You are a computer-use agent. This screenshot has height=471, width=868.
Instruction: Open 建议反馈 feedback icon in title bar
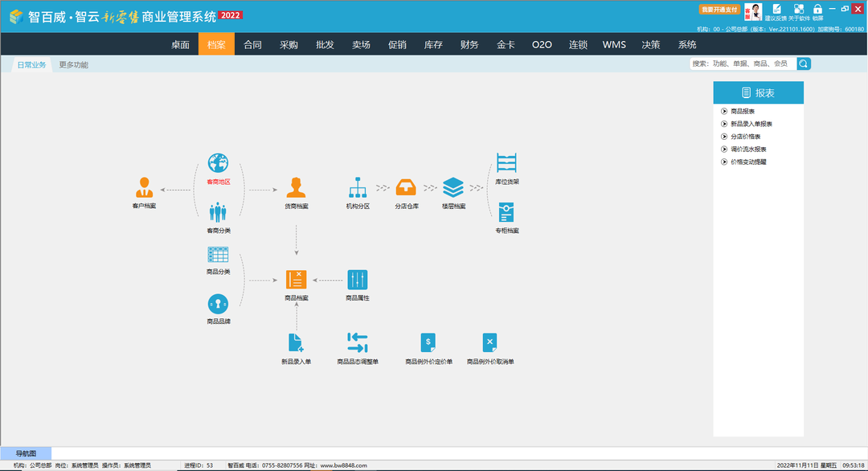[775, 10]
